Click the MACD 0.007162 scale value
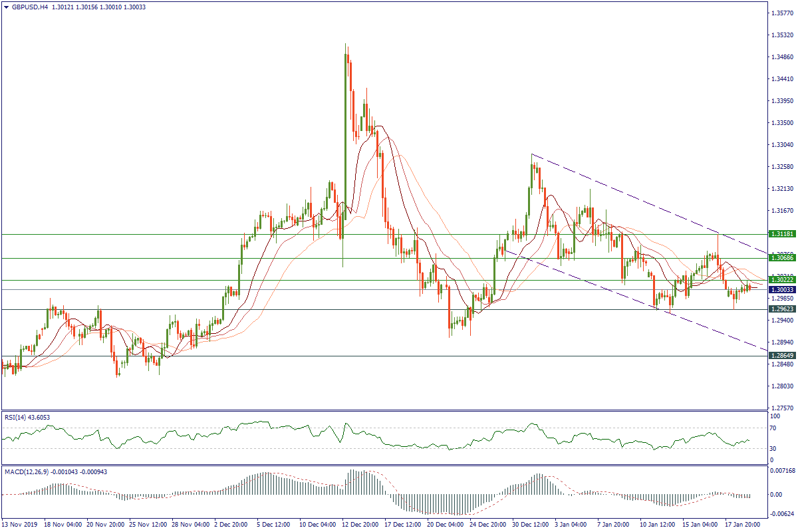 781,470
